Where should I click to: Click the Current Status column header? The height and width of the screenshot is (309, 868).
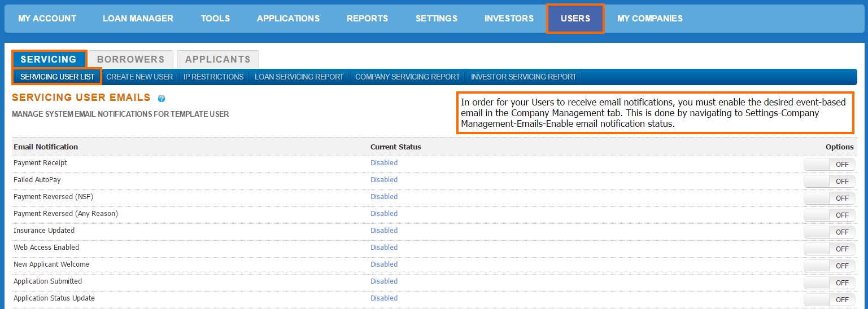pyautogui.click(x=396, y=147)
